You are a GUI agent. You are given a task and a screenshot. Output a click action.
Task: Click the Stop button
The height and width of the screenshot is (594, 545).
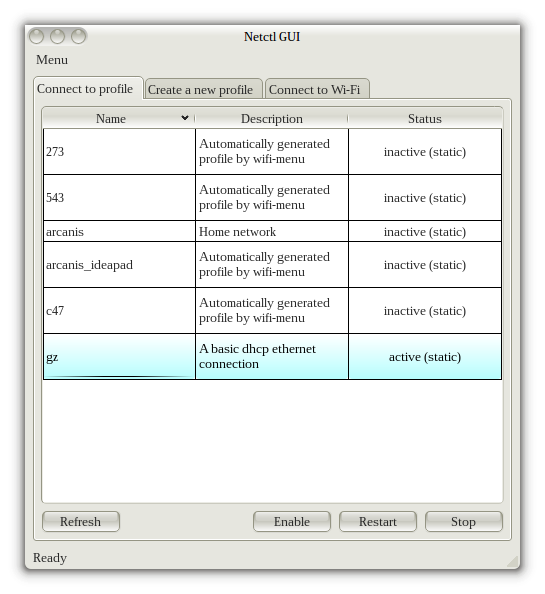(x=464, y=522)
